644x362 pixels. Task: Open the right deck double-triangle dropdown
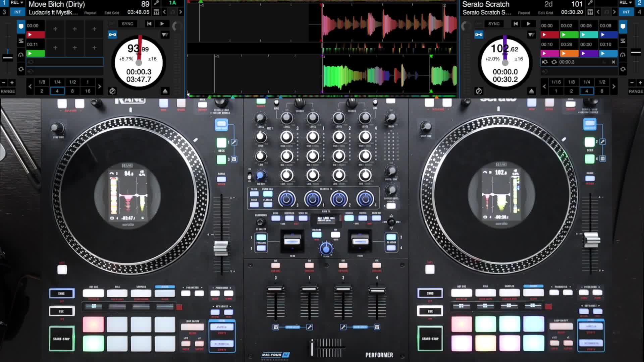click(531, 35)
